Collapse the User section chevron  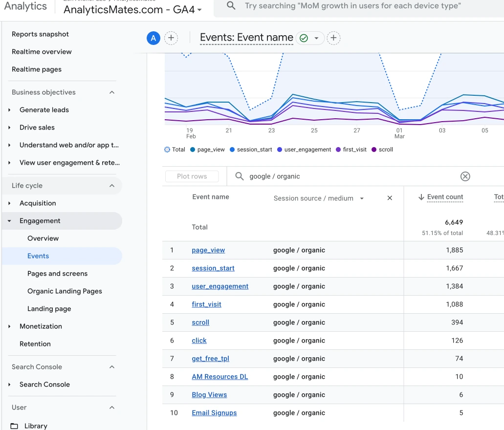coord(112,408)
